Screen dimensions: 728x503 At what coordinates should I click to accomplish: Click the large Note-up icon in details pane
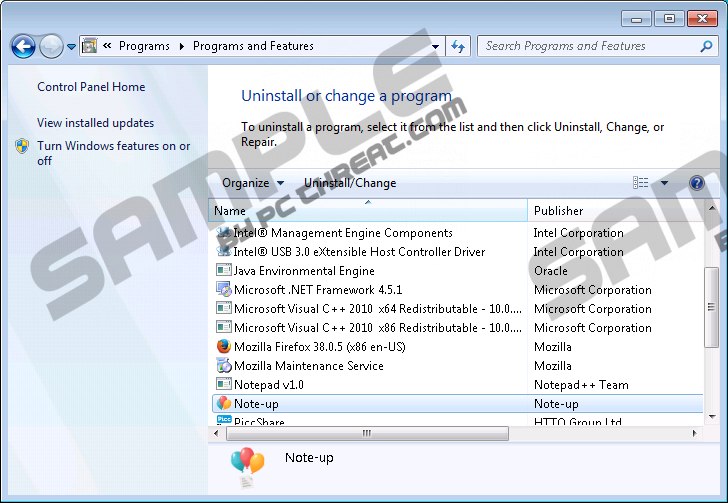247,467
